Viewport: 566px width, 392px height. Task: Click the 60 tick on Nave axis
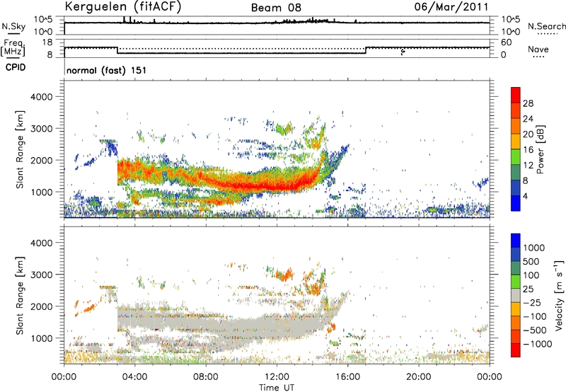[x=507, y=42]
